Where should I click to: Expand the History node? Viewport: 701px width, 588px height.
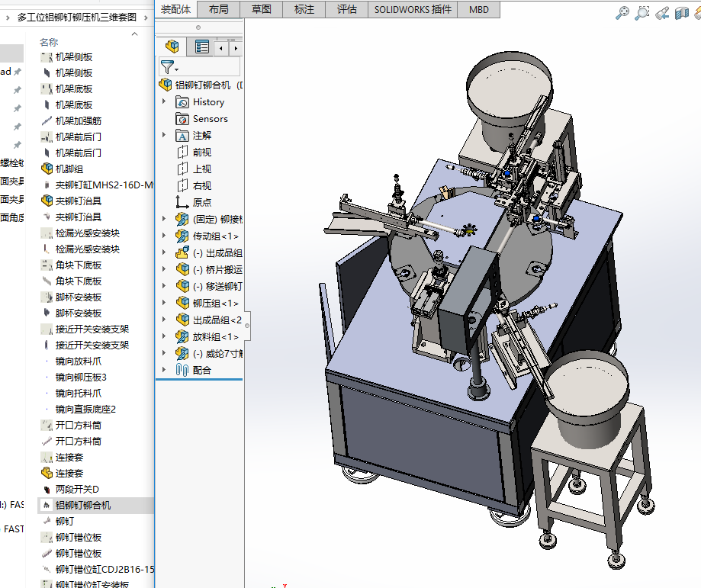coord(164,102)
